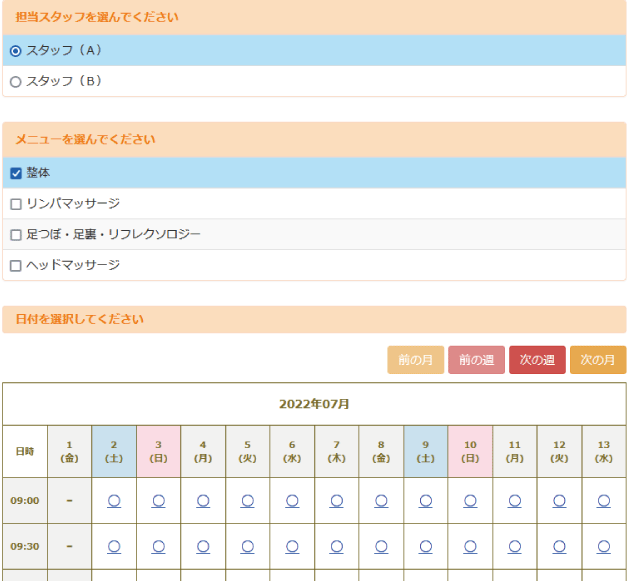Go to previous week with 前の週
The image size is (627, 581).
point(476,360)
